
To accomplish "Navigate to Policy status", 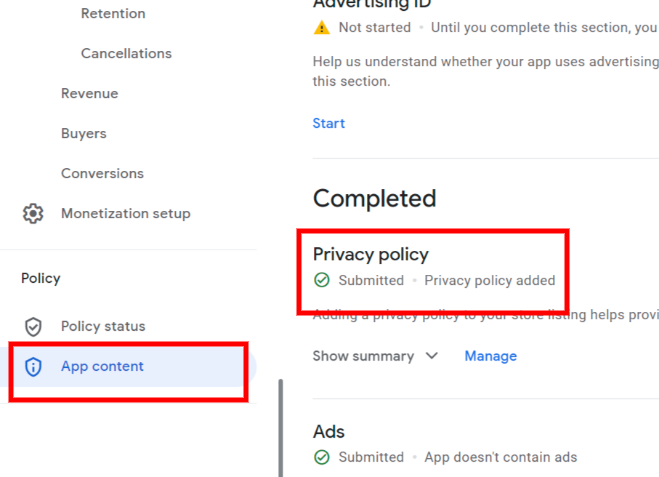I will 103,327.
